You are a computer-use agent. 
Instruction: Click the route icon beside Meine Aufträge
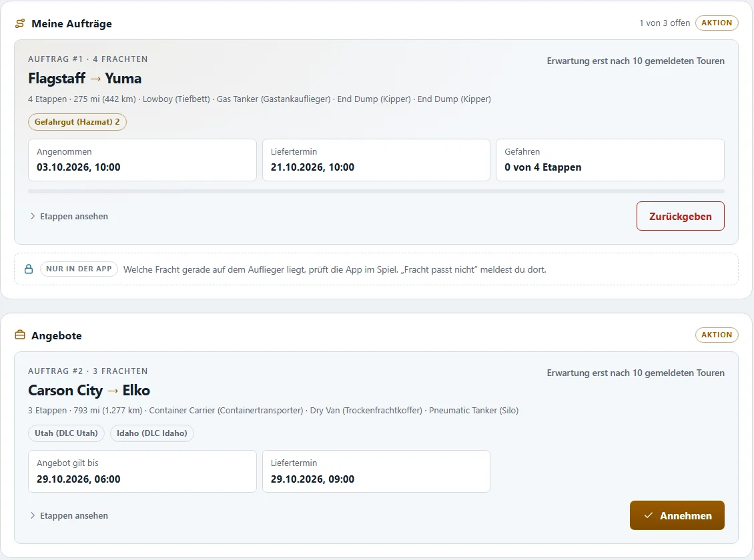(x=20, y=23)
